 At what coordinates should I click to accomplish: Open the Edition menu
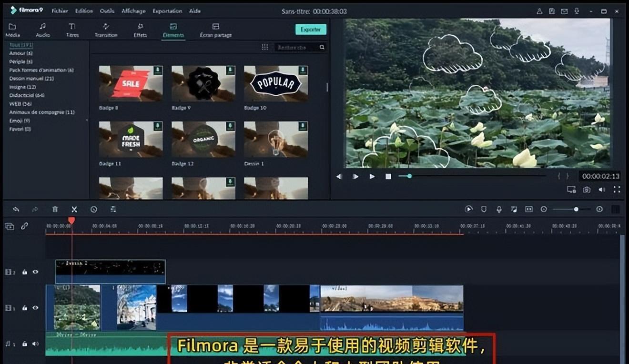click(x=84, y=11)
